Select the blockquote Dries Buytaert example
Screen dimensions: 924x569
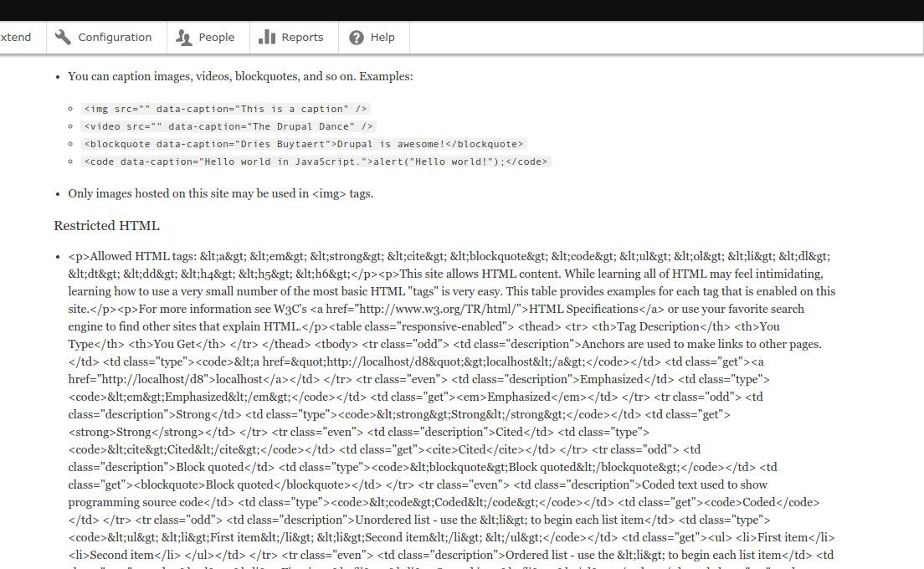pos(303,143)
